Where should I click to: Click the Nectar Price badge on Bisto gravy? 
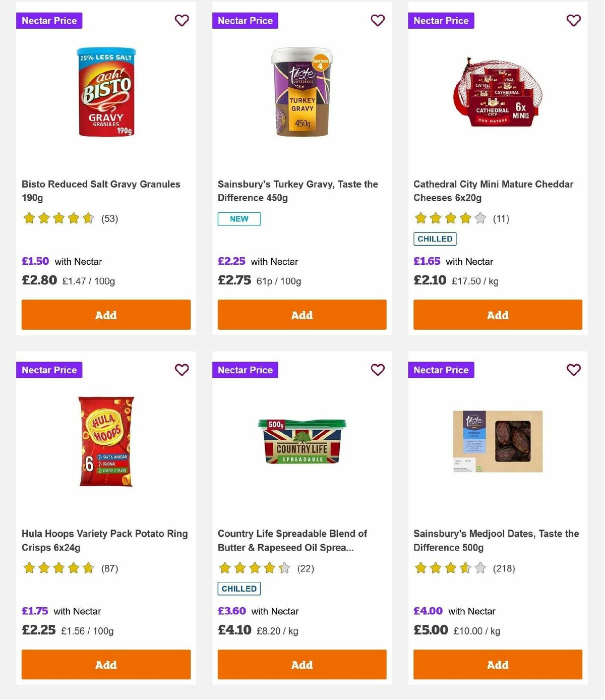pos(49,21)
